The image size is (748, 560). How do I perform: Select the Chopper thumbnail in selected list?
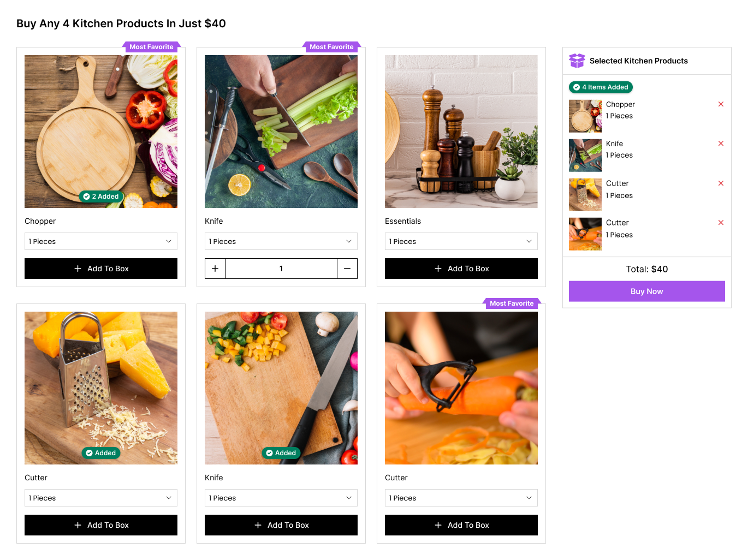[x=585, y=116]
